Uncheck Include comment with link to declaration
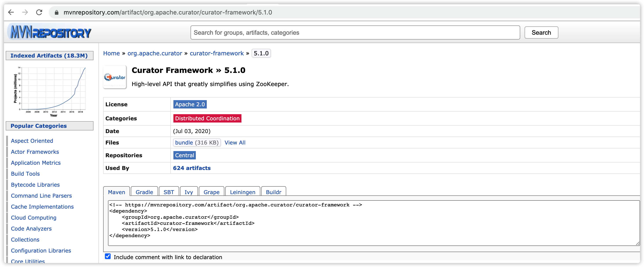The image size is (644, 267). 108,256
